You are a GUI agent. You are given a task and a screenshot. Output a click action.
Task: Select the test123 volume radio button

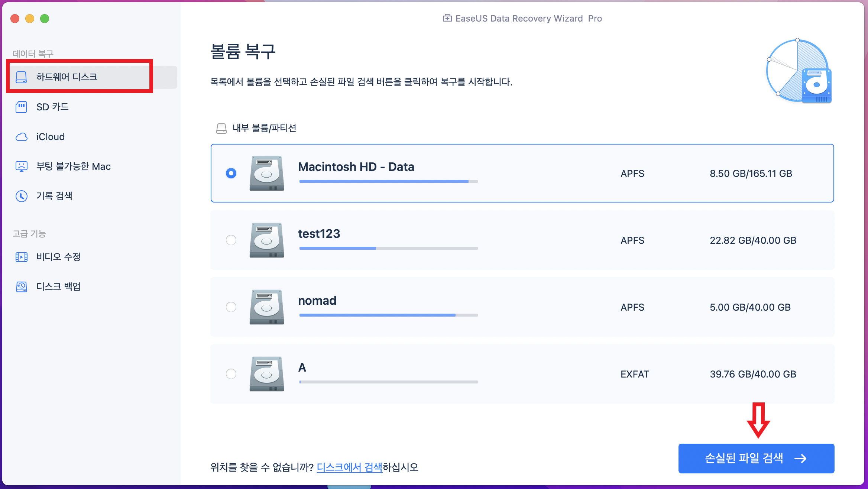pyautogui.click(x=231, y=240)
